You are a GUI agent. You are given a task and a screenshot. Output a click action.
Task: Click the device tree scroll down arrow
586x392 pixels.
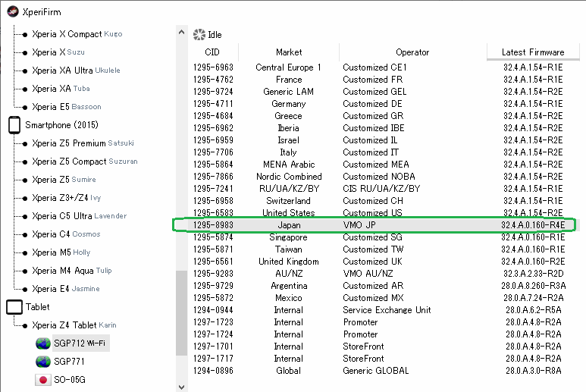coord(182,387)
